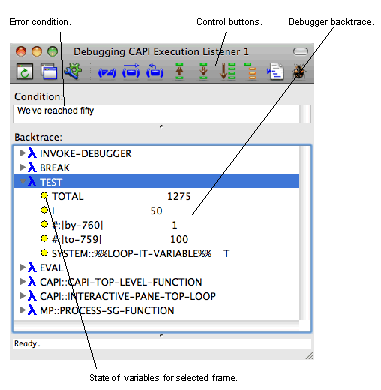The height and width of the screenshot is (390, 381).
Task: Expand the BREAK frame
Action: (x=23, y=167)
